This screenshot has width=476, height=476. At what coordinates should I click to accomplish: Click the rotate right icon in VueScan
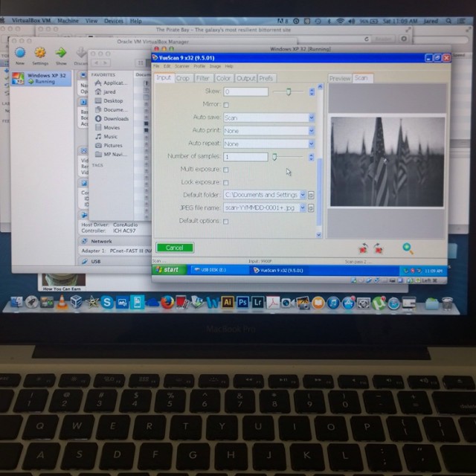tap(378, 248)
